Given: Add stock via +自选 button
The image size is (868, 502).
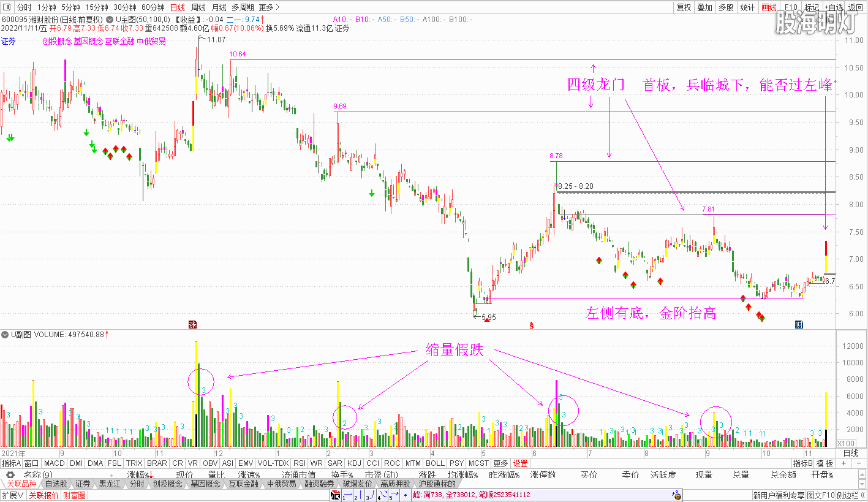Looking at the screenshot, I should click(x=833, y=7).
